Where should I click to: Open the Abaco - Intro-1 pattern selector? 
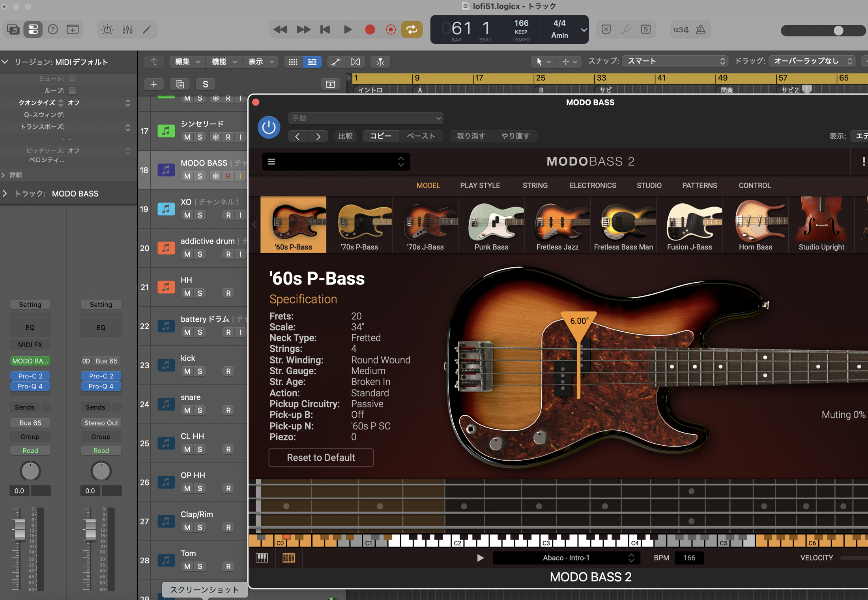click(x=566, y=558)
